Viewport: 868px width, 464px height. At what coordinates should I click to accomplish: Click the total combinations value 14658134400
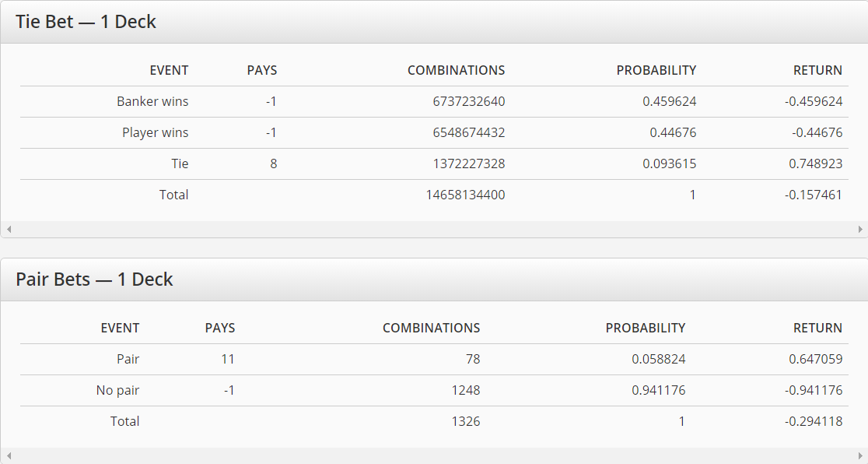coord(464,195)
